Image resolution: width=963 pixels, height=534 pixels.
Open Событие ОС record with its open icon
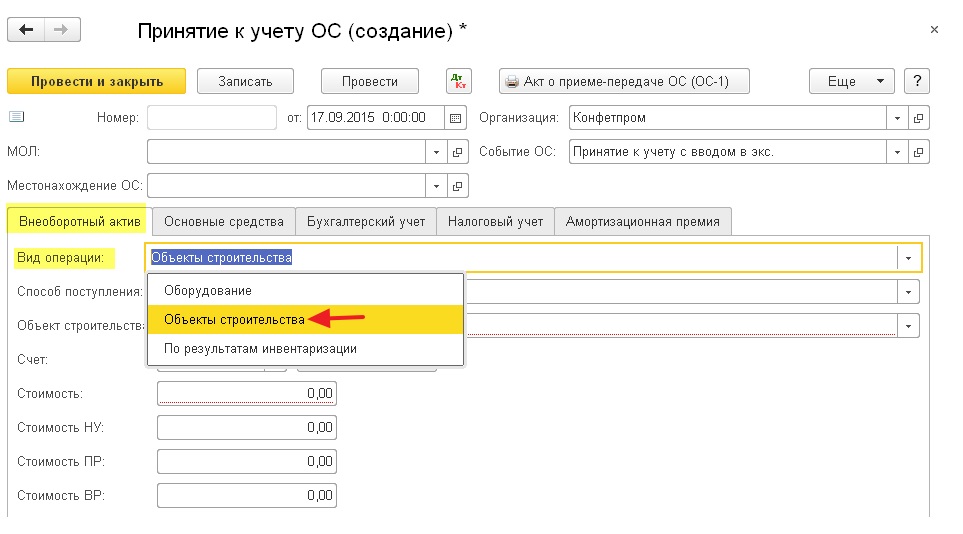[x=918, y=152]
